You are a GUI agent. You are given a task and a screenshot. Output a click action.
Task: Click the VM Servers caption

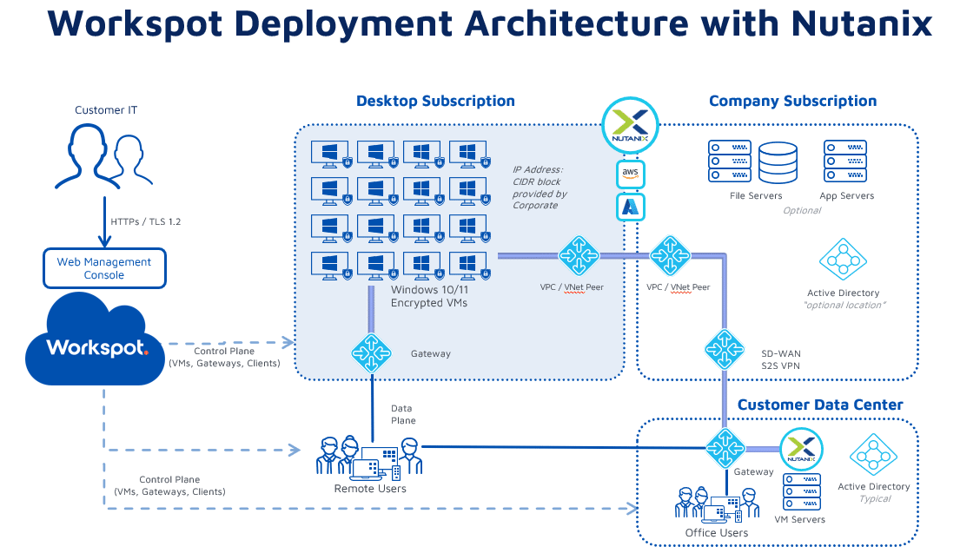[799, 519]
